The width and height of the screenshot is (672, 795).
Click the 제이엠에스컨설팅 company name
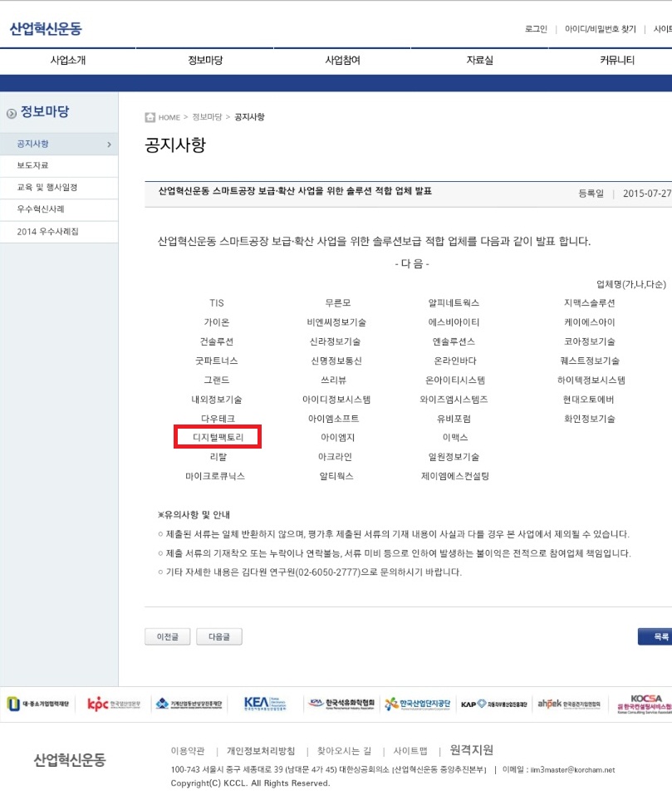point(455,476)
